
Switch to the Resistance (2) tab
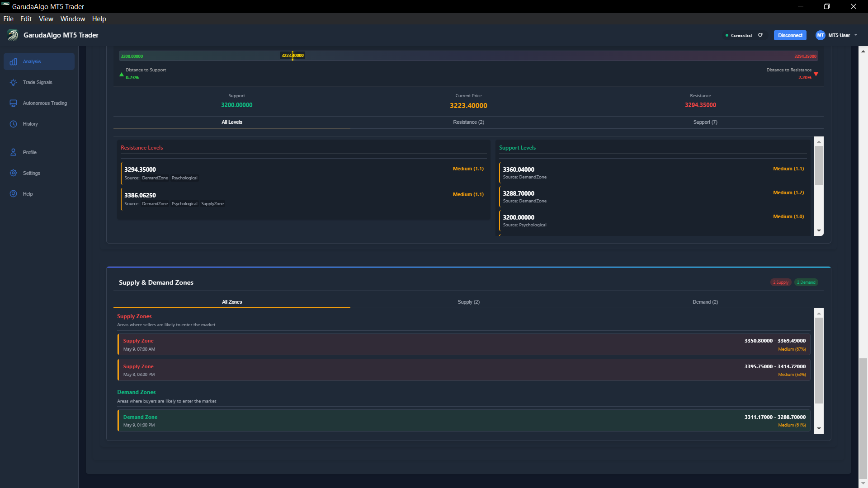click(469, 122)
